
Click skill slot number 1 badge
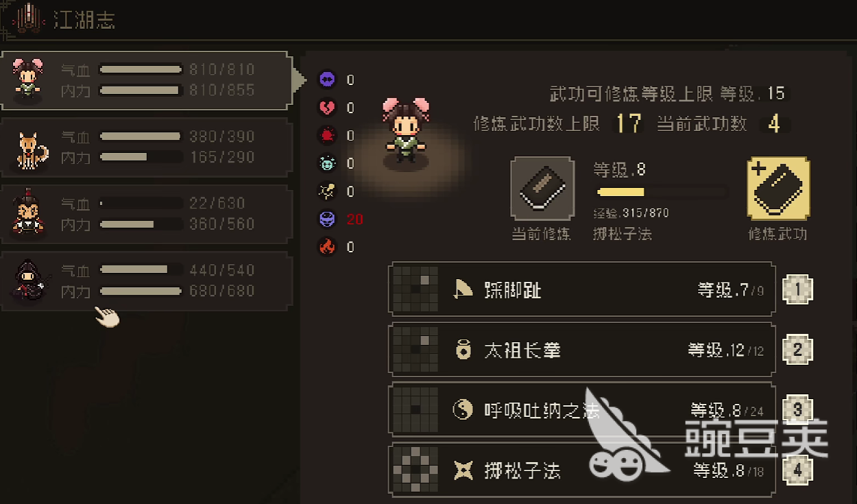(x=798, y=289)
